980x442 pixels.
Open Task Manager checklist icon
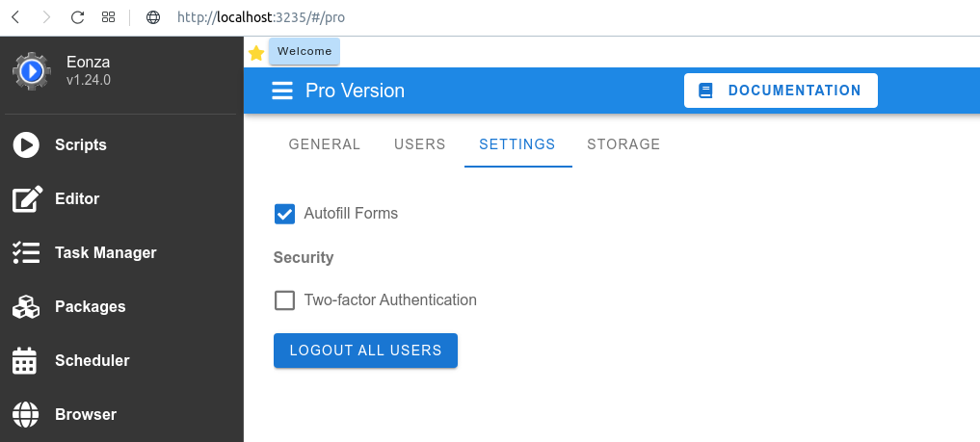(x=26, y=253)
